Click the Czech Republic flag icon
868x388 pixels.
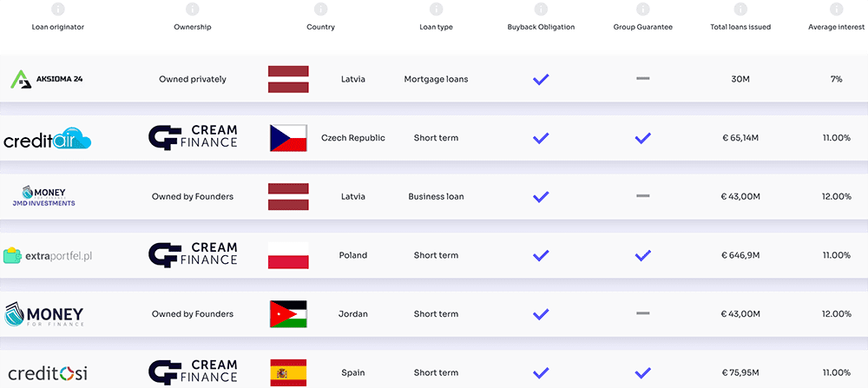click(x=288, y=138)
